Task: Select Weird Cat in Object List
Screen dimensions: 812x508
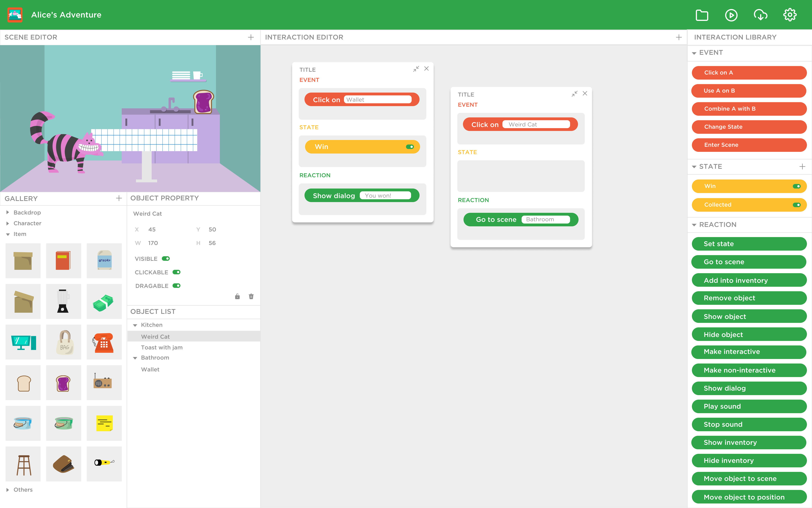Action: [x=194, y=336]
